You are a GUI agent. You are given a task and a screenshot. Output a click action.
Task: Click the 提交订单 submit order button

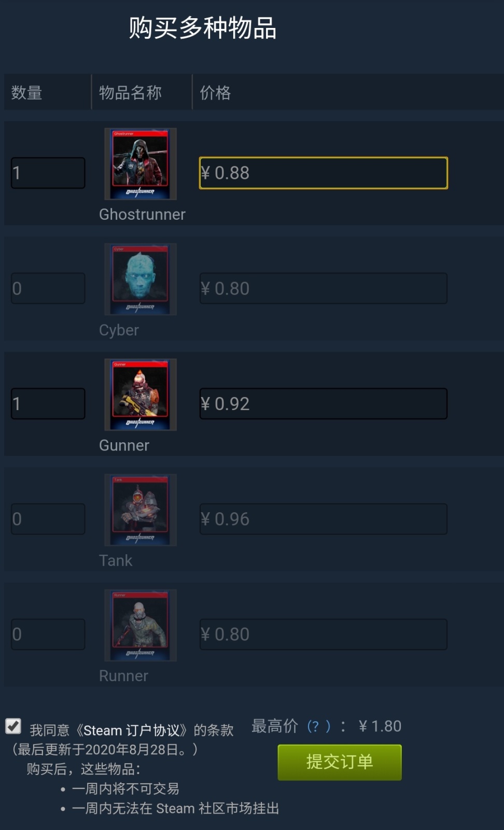click(340, 762)
